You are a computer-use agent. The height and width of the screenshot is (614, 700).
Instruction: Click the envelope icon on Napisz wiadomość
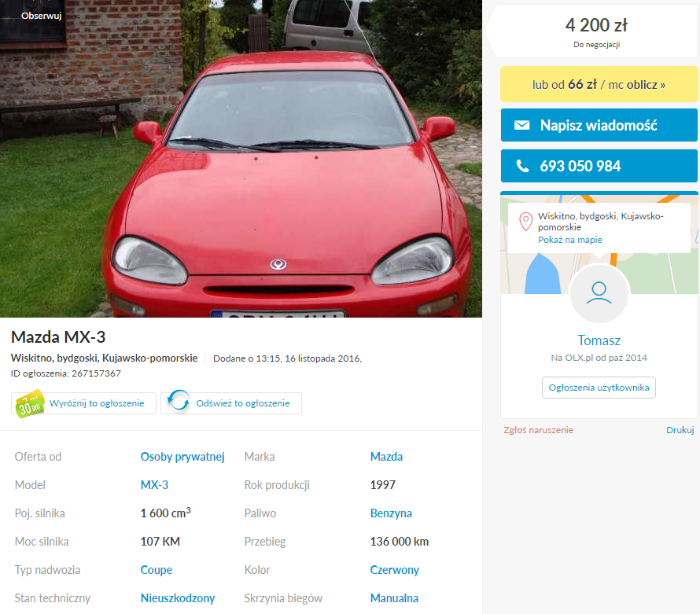[x=522, y=125]
